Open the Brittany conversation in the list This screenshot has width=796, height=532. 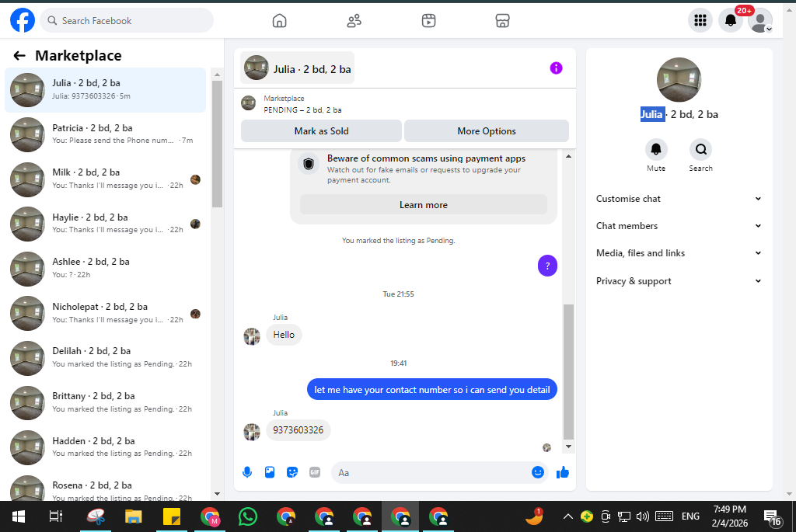click(106, 402)
